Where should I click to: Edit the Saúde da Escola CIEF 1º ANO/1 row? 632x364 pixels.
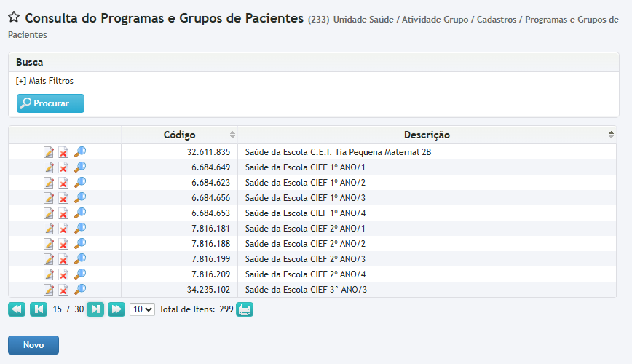click(x=49, y=167)
